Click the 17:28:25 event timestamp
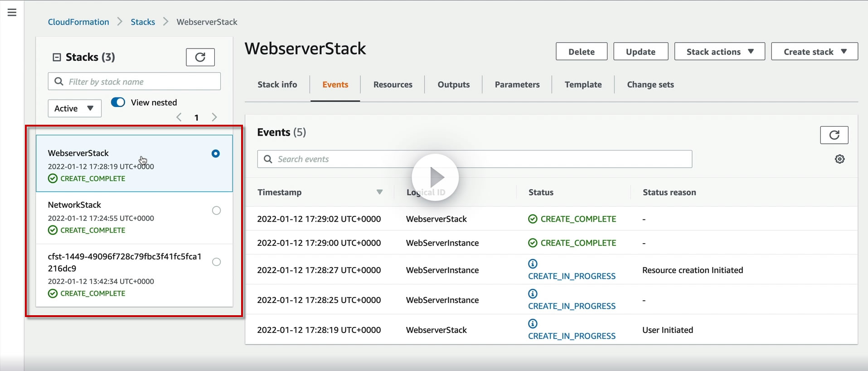 pyautogui.click(x=319, y=300)
